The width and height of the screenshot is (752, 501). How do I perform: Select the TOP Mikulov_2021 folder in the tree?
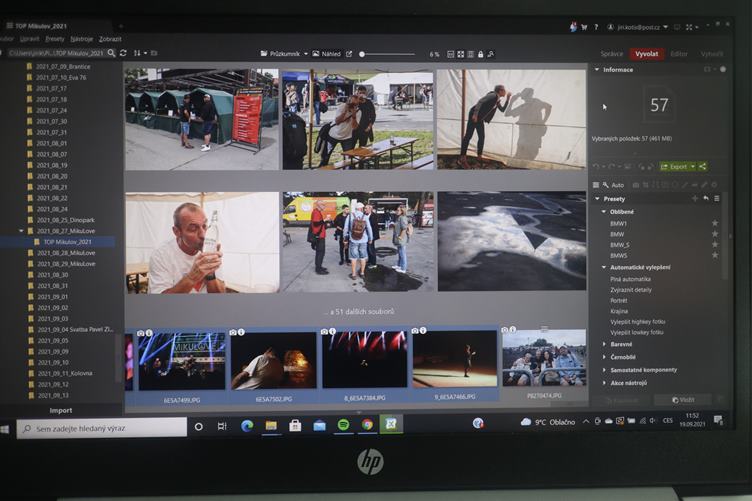click(x=67, y=242)
